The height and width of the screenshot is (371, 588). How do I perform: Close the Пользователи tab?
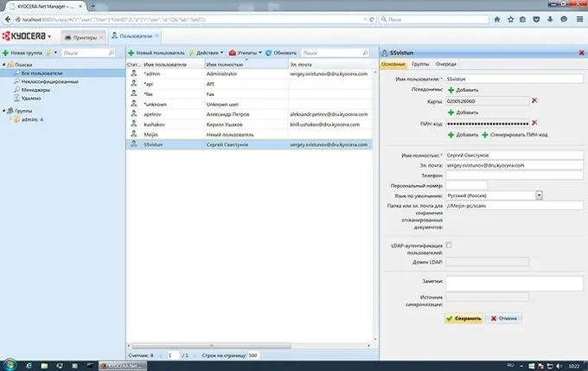157,36
